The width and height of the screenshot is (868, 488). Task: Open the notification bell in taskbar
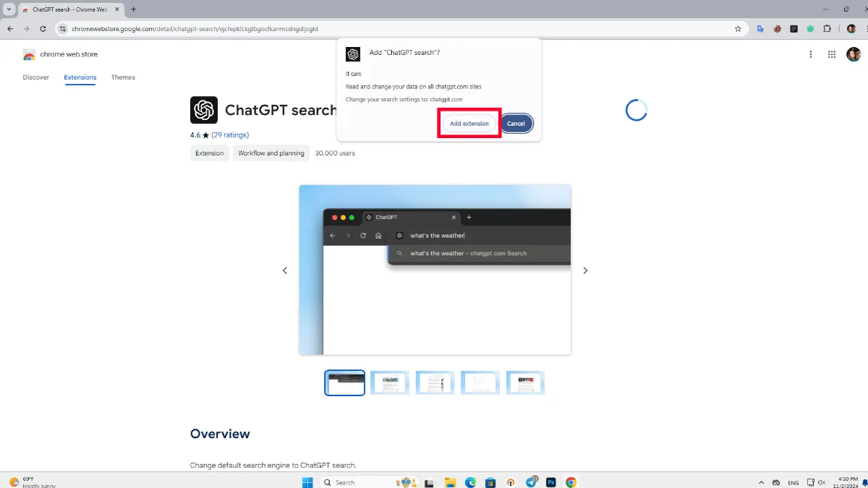point(864,483)
